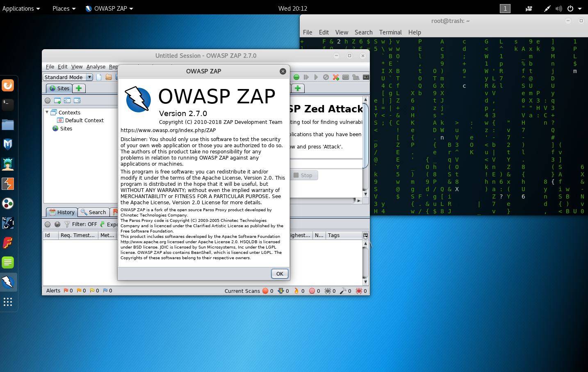This screenshot has width=588, height=372.
Task: Open the File menu in ZAP
Action: (50, 66)
